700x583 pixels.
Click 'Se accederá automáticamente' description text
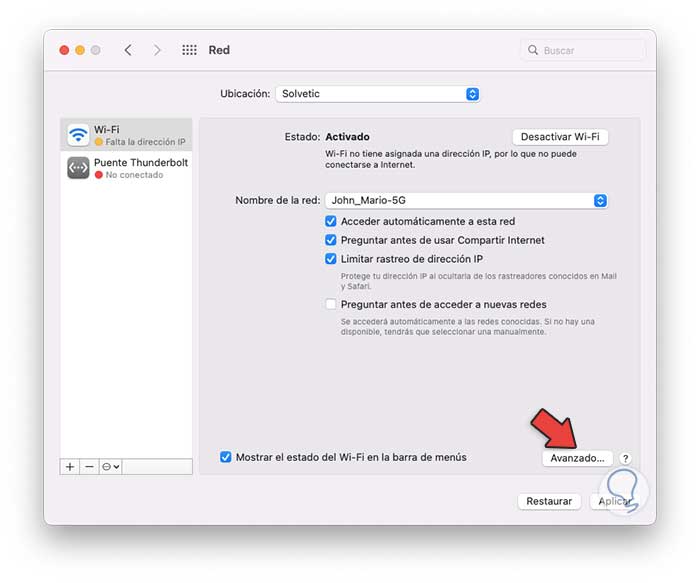(x=467, y=326)
